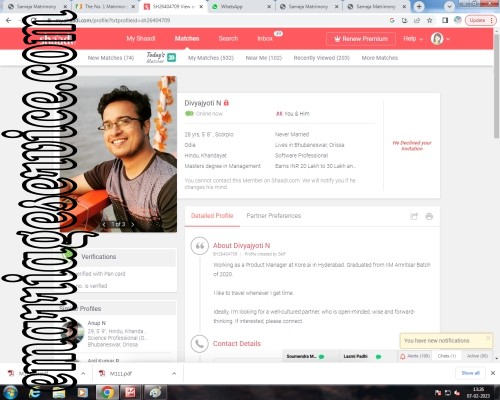This screenshot has height=400, width=500.
Task: Open My Matches (532) sub-tab
Action: pyautogui.click(x=211, y=58)
